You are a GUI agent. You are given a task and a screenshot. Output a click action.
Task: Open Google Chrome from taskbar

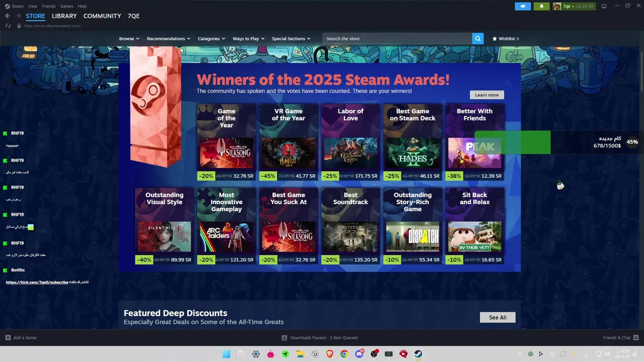tap(344, 354)
